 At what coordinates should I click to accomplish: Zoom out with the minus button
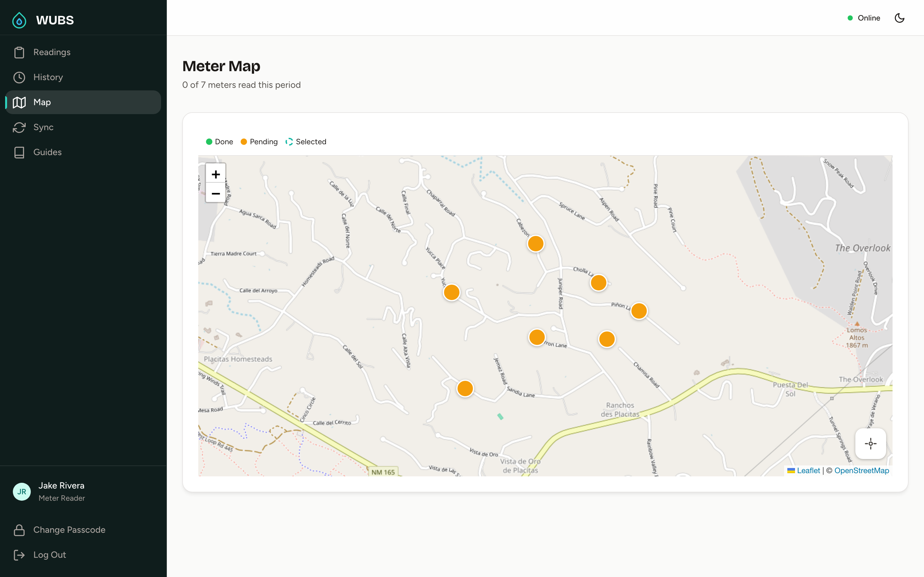click(216, 193)
